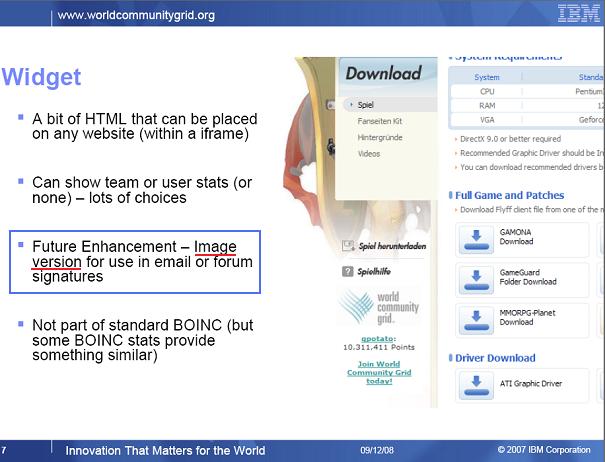Click the IBM logo in header

(578, 14)
